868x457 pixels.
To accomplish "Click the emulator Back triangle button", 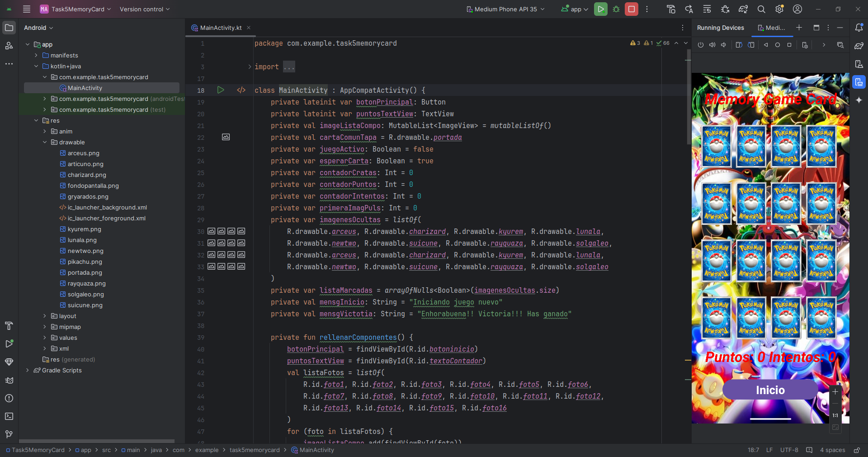I will (x=766, y=45).
